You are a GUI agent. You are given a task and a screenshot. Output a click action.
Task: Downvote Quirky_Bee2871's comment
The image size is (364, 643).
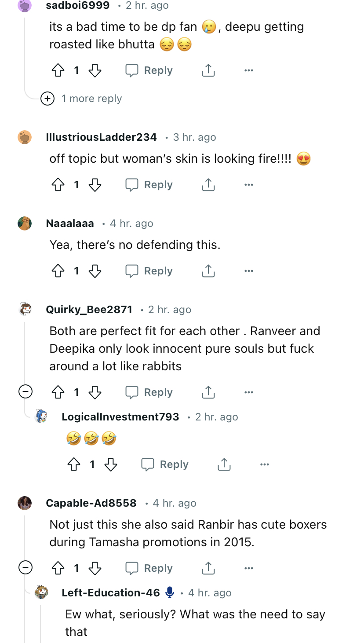pyautogui.click(x=95, y=392)
